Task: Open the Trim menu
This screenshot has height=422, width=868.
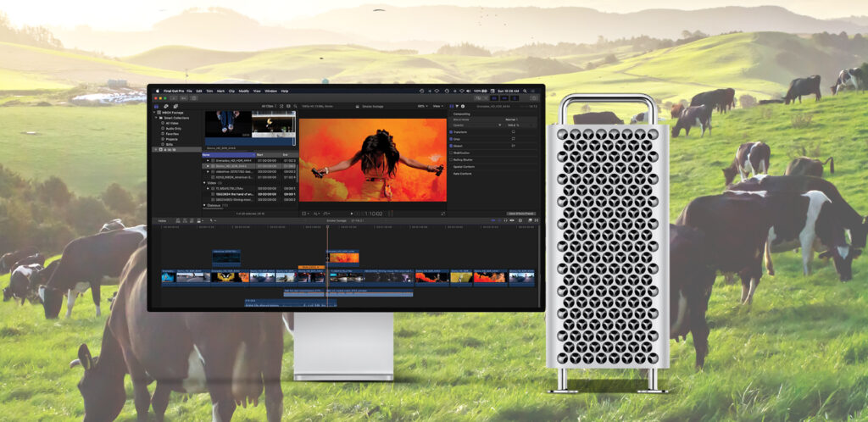Action: [x=209, y=91]
